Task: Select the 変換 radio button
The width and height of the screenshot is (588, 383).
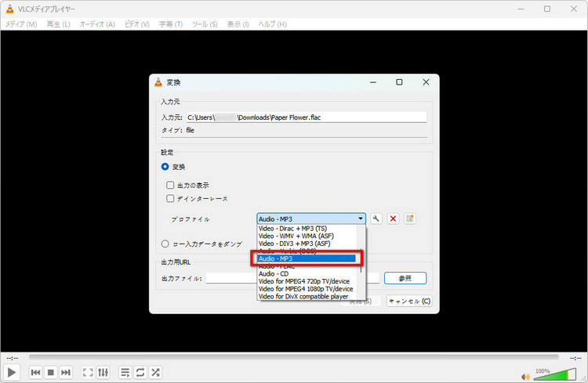Action: point(165,166)
